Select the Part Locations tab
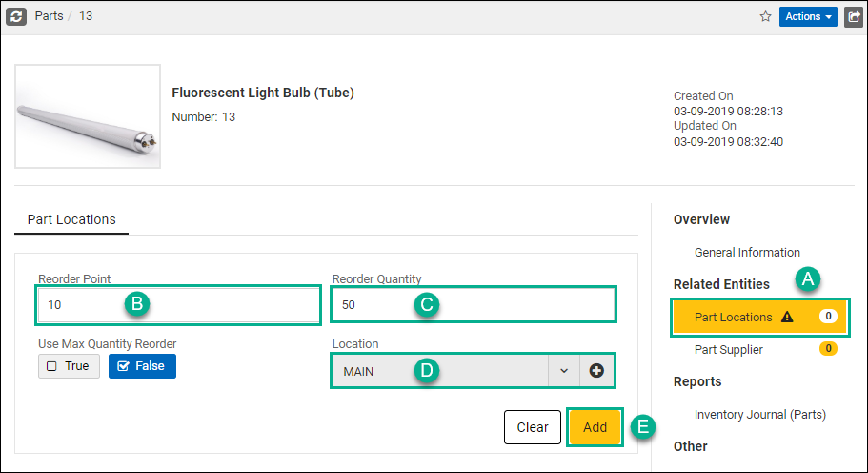The height and width of the screenshot is (473, 868). pos(71,220)
